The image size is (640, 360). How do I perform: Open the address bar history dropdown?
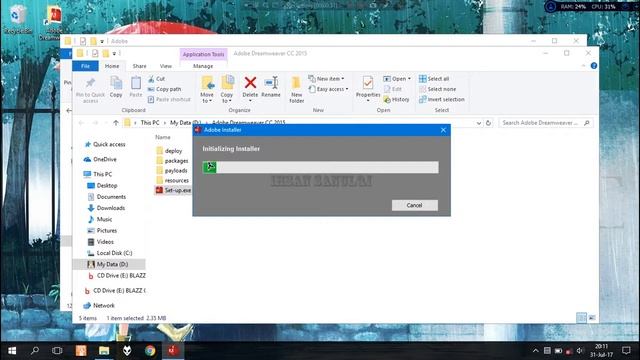(478, 123)
